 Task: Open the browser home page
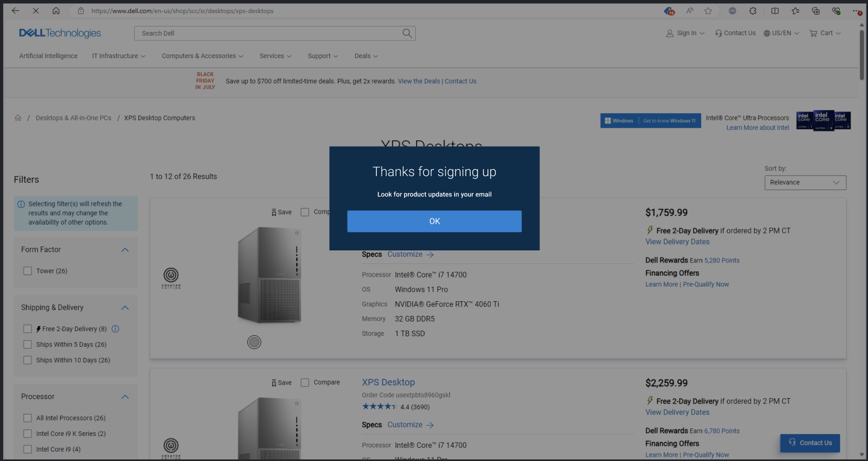click(56, 10)
